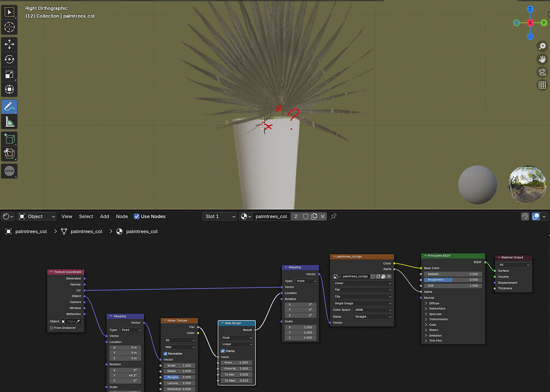Click the material user count 2

296,216
